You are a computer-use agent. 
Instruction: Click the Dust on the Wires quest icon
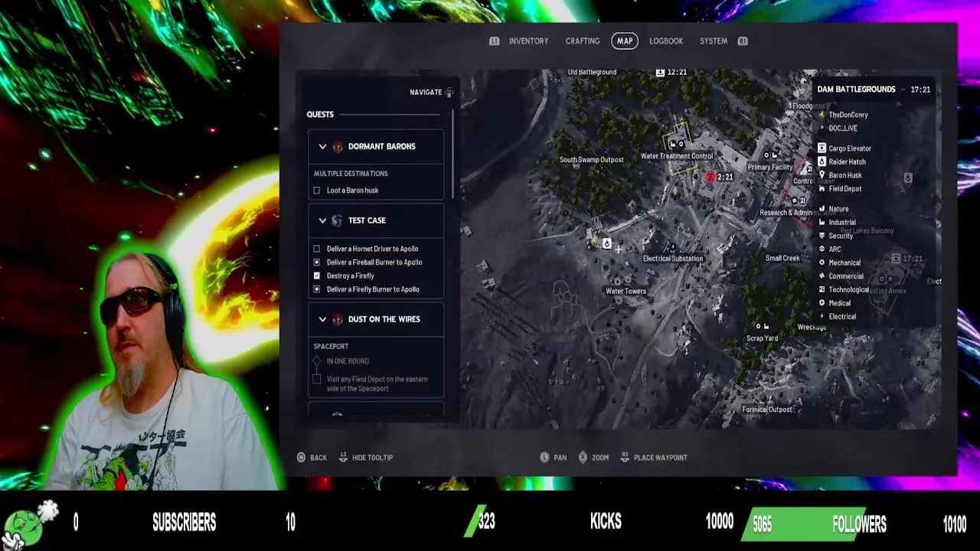click(338, 319)
